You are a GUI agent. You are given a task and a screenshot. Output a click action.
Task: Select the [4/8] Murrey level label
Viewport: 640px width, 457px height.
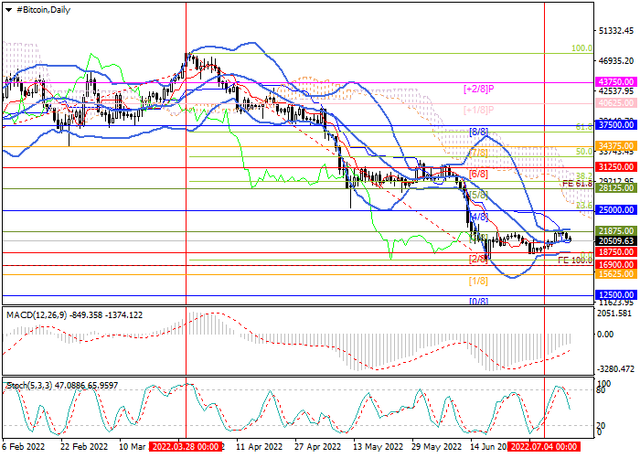coord(478,216)
